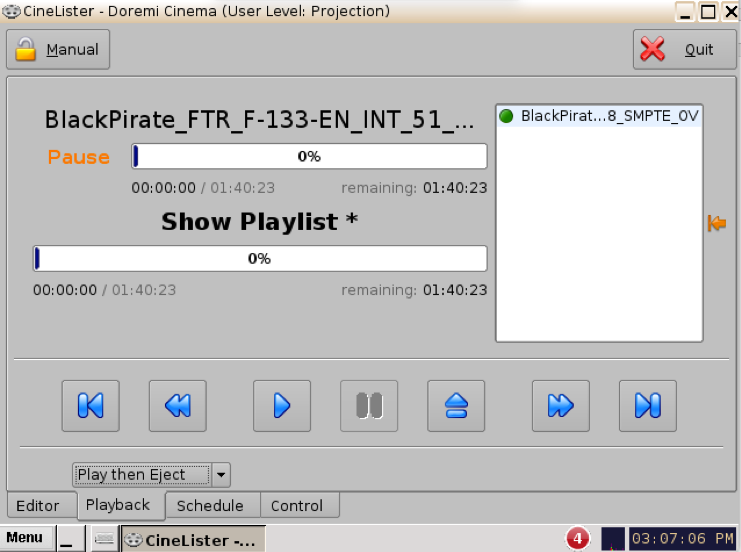Open the taskbar Menu button
The image size is (741, 552).
point(24,538)
